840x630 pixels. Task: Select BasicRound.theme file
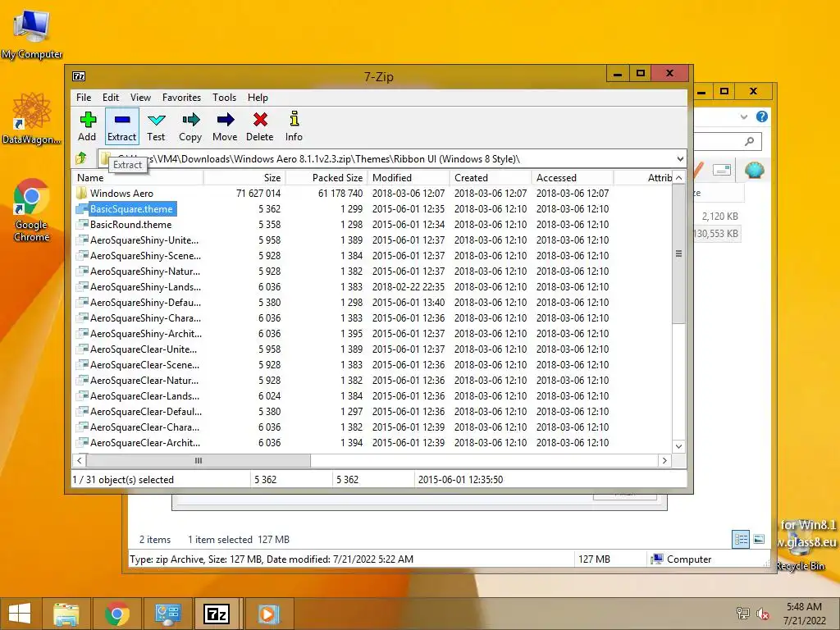(x=130, y=225)
